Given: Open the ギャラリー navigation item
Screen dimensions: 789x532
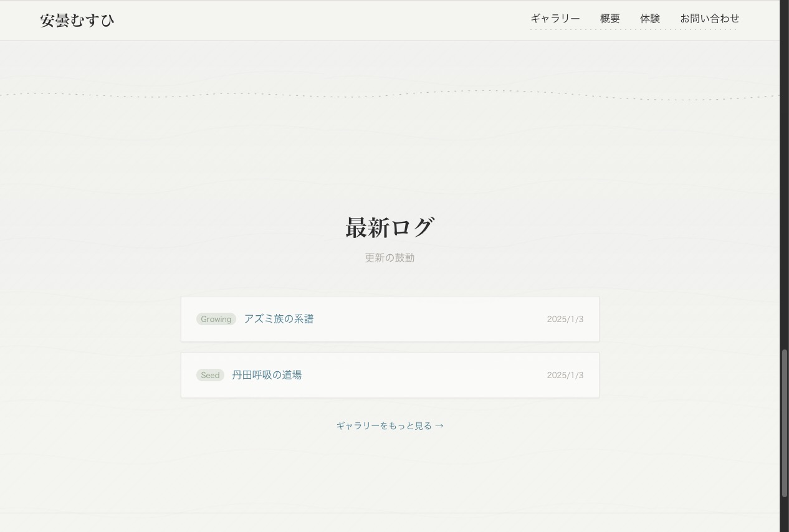Looking at the screenshot, I should point(555,19).
